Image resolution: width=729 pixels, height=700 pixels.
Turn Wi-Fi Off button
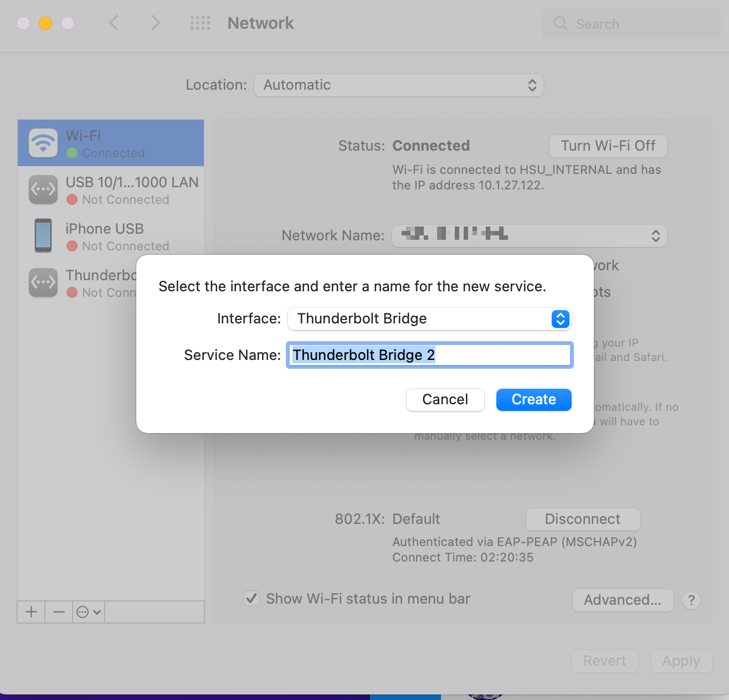608,146
